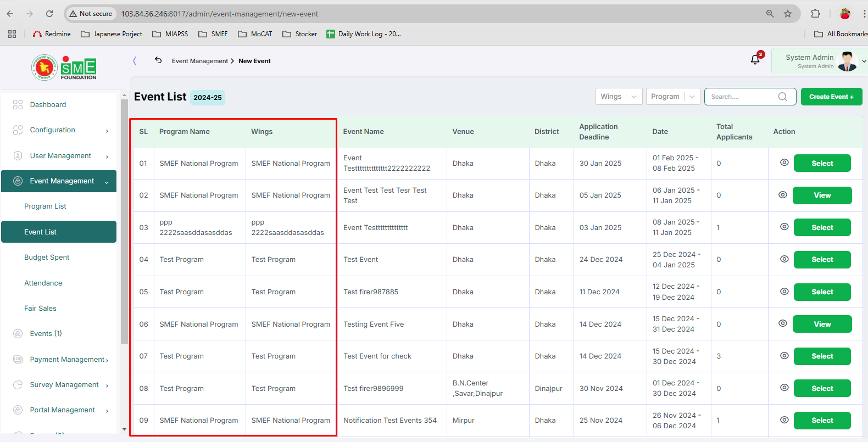Collapse sidebar using the left chevron icon
Screen dimensions: 868x442
(x=135, y=61)
